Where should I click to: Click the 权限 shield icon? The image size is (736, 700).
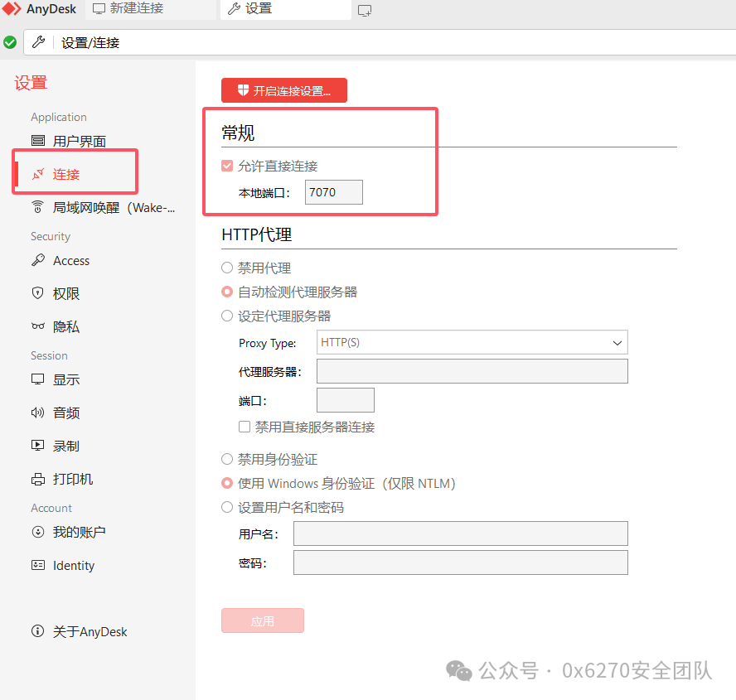pos(38,293)
